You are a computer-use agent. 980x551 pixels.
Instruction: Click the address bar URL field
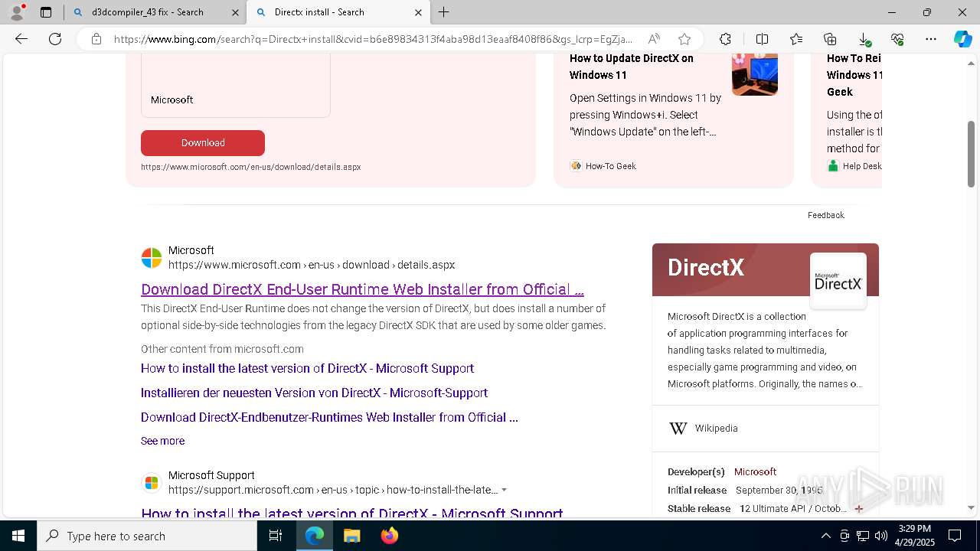[373, 39]
